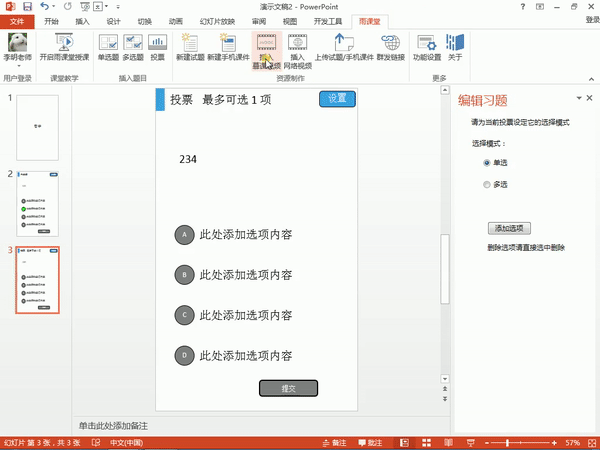Switch to the 动画 Animations tab
The image size is (600, 450).
[176, 21]
